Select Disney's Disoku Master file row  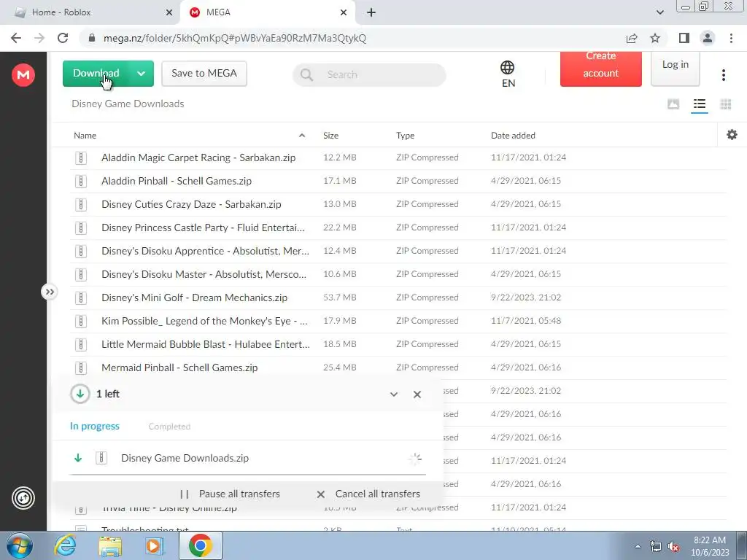tap(398, 274)
